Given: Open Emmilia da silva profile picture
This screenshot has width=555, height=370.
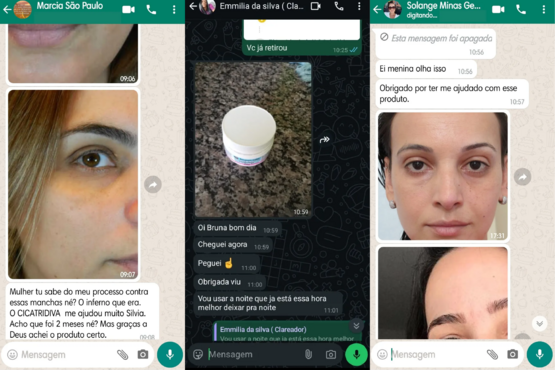Looking at the screenshot, I should pyautogui.click(x=207, y=6).
